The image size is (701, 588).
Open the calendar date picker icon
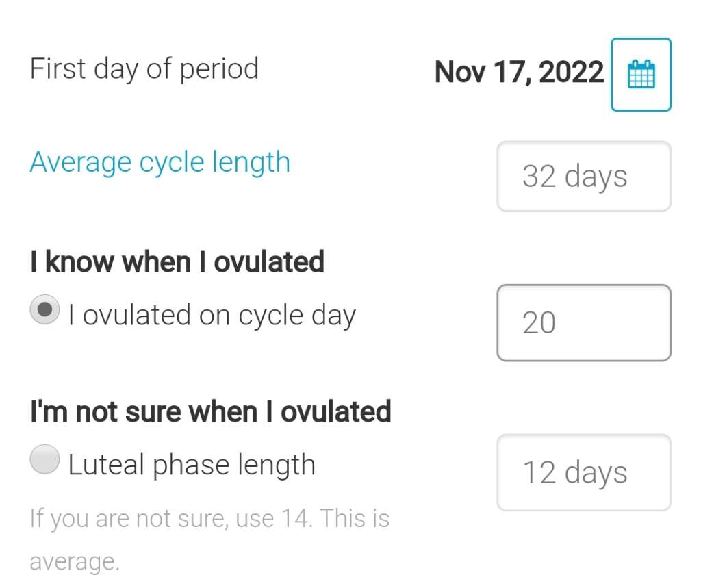click(x=641, y=74)
